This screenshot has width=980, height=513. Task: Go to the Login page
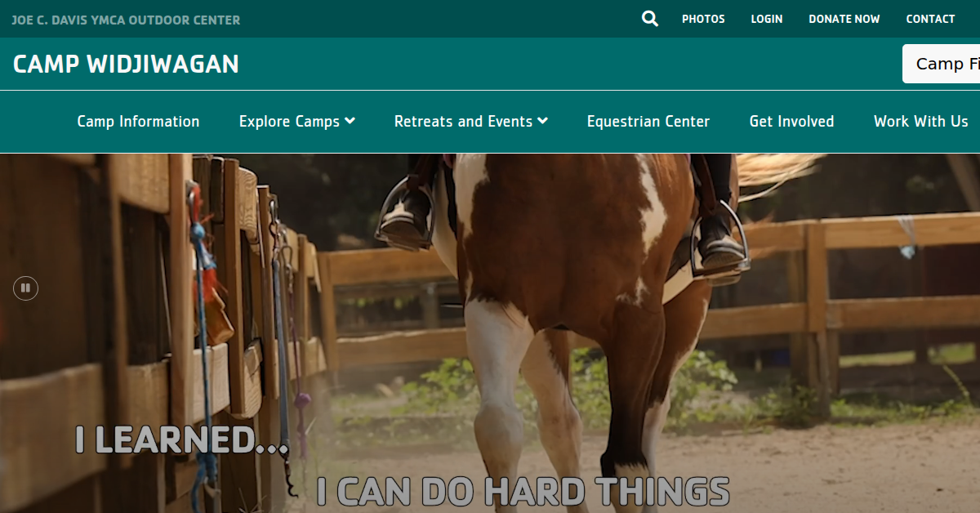point(767,19)
